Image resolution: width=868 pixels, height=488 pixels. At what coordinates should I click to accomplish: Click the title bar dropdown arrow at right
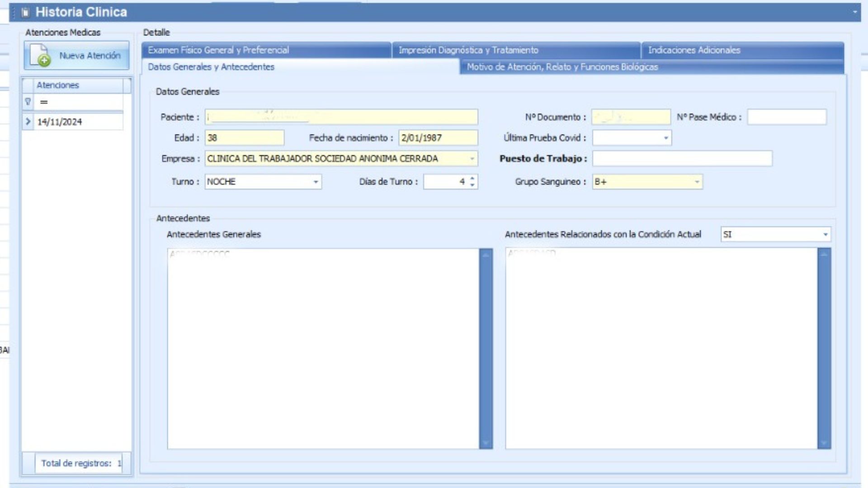pyautogui.click(x=854, y=12)
